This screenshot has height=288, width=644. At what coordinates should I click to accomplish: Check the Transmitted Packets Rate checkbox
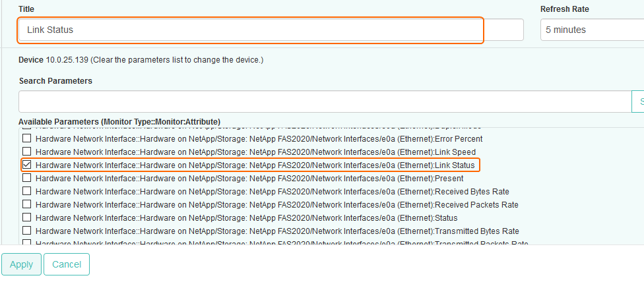27,243
